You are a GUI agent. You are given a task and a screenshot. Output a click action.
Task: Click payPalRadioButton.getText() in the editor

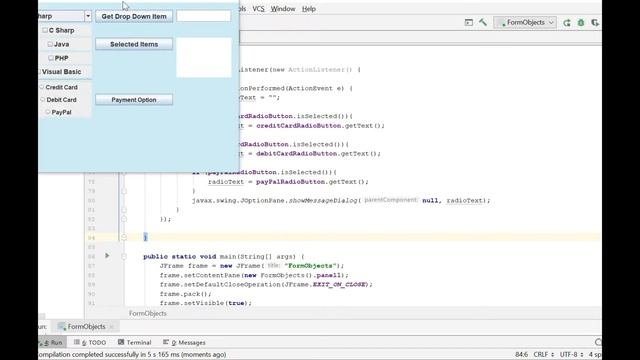click(312, 182)
